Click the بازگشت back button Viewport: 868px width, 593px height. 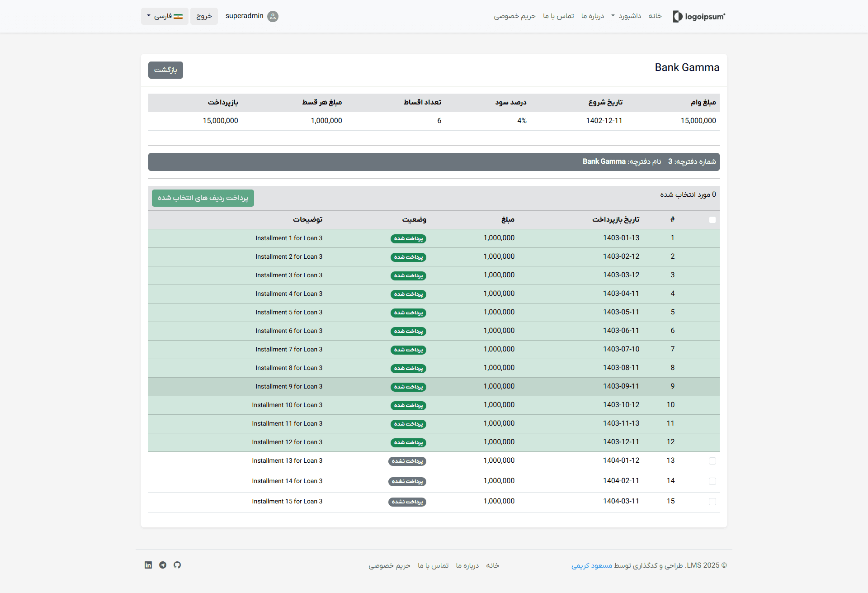165,70
